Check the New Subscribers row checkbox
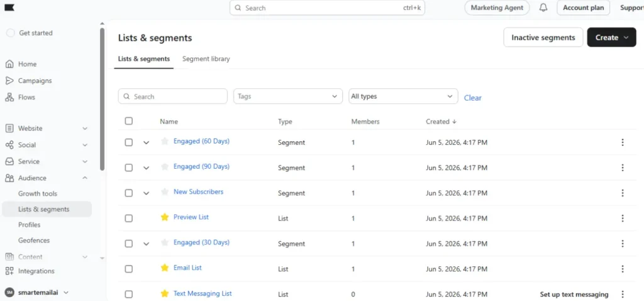Viewport: 644px width, 301px height. click(129, 193)
